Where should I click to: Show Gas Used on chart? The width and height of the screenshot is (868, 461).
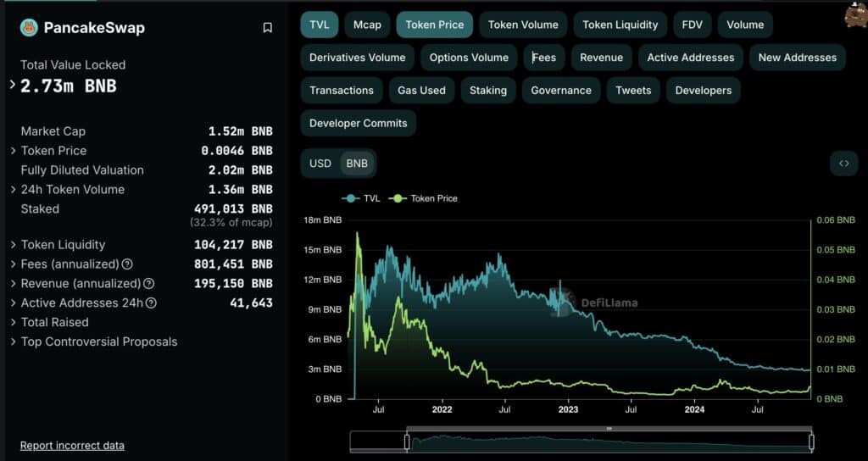(x=421, y=90)
